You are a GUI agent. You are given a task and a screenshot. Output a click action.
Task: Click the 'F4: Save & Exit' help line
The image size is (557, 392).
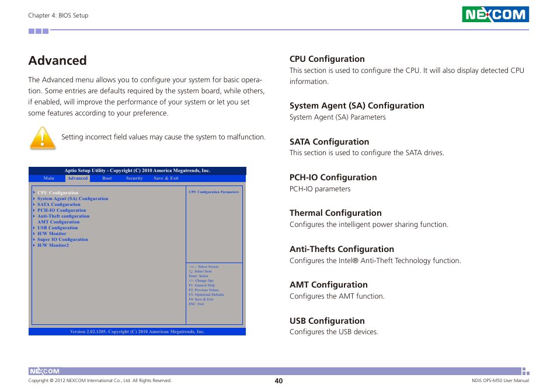point(201,299)
